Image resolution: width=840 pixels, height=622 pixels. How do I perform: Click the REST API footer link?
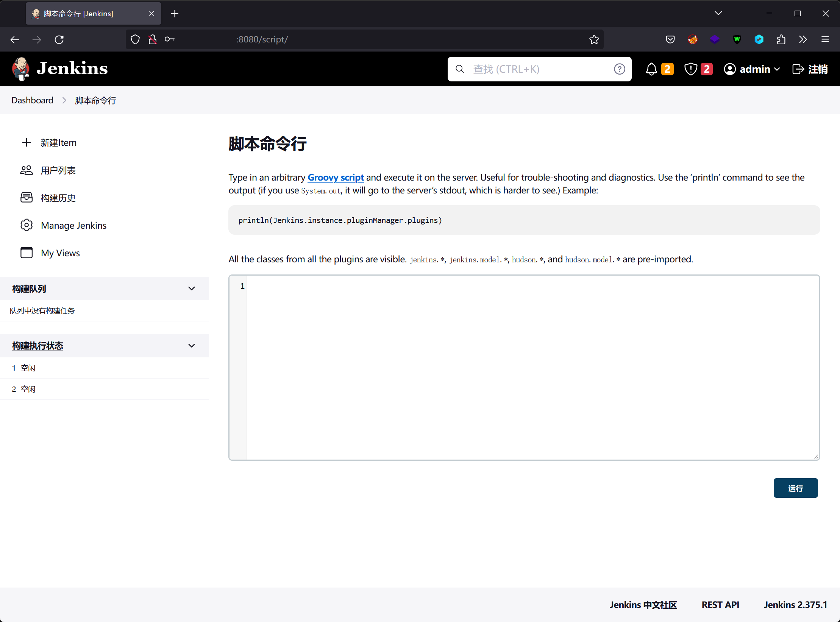click(x=720, y=605)
